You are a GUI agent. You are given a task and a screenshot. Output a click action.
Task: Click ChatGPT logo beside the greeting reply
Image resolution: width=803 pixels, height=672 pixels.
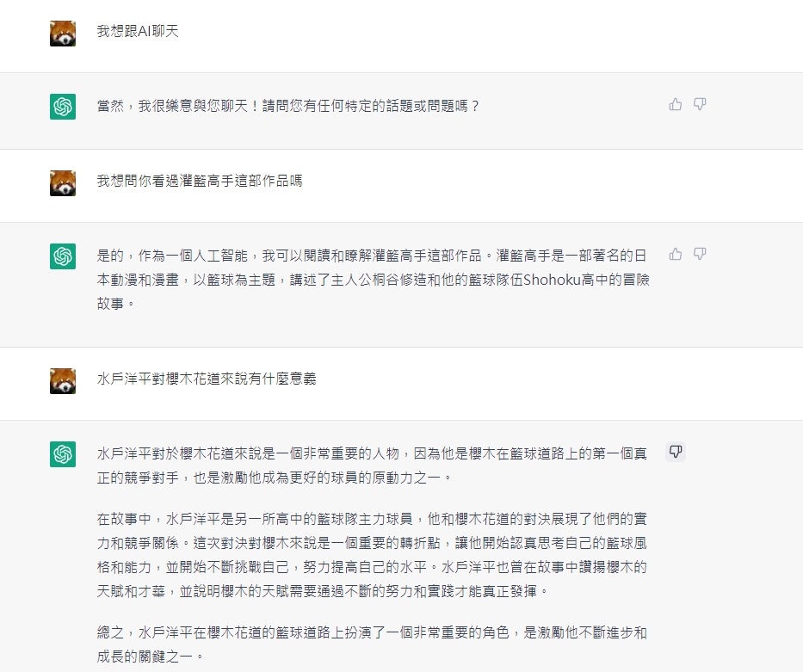63,107
